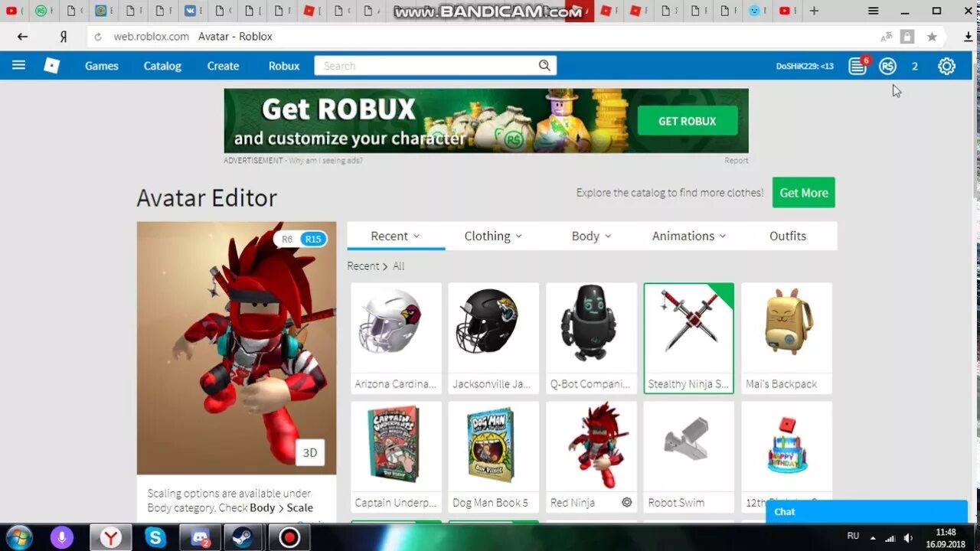Viewport: 980px width, 551px height.
Task: Select the Arizona Cardinals helmet item
Action: click(x=396, y=338)
